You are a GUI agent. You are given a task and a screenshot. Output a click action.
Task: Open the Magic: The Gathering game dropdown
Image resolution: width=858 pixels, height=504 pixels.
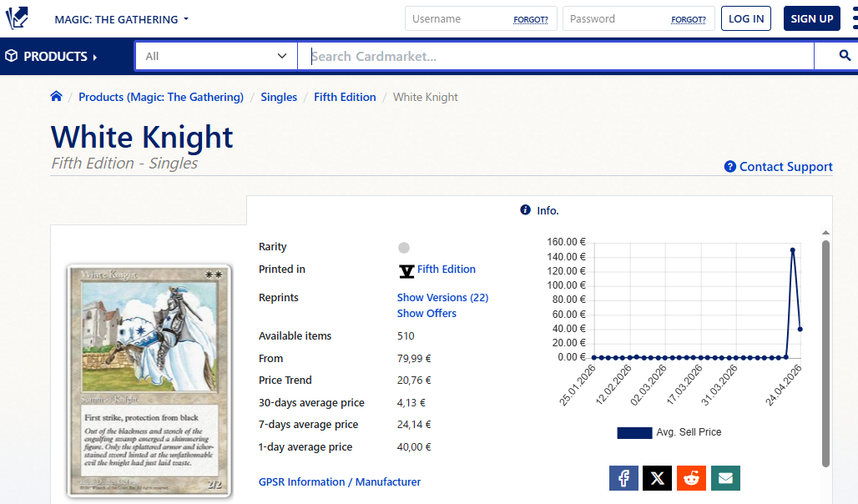click(x=122, y=19)
